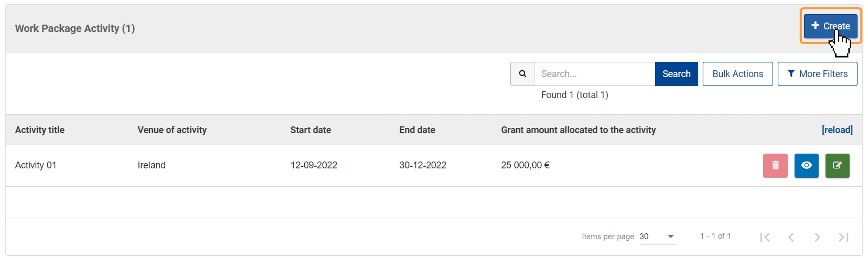The image size is (868, 258).
Task: Go to previous page arrow
Action: [x=791, y=237]
